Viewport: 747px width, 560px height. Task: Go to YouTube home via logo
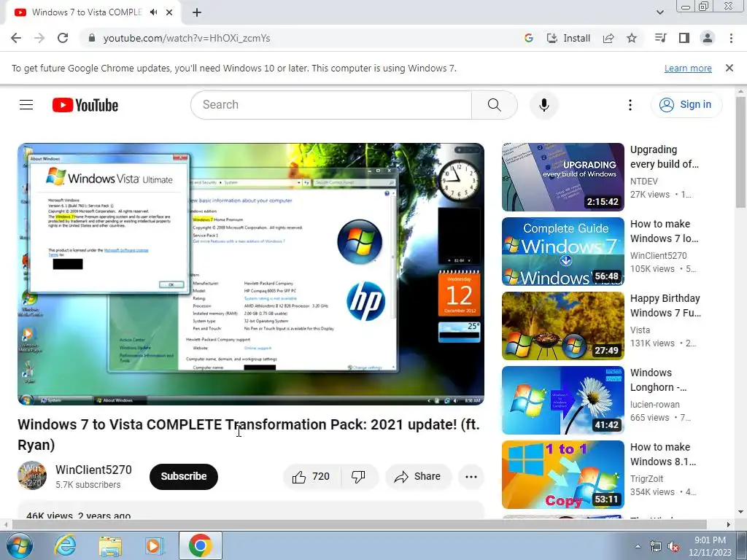tap(85, 105)
